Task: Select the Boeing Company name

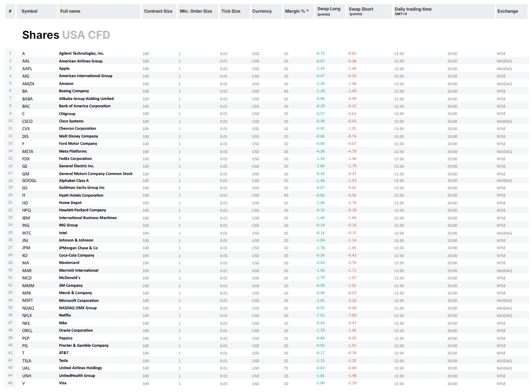Action: 74,91
